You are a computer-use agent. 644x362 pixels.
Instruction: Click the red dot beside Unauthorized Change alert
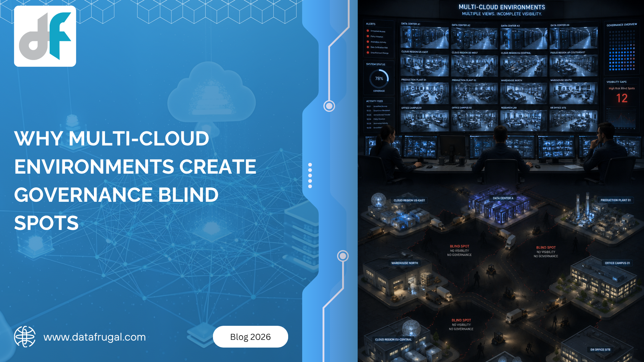click(x=368, y=53)
